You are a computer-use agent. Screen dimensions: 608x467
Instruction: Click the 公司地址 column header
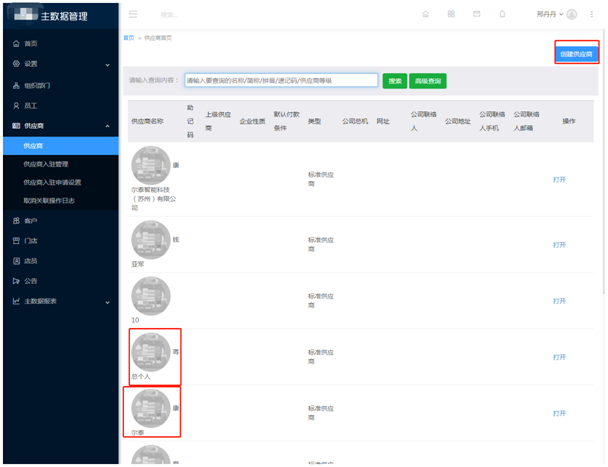pyautogui.click(x=458, y=121)
